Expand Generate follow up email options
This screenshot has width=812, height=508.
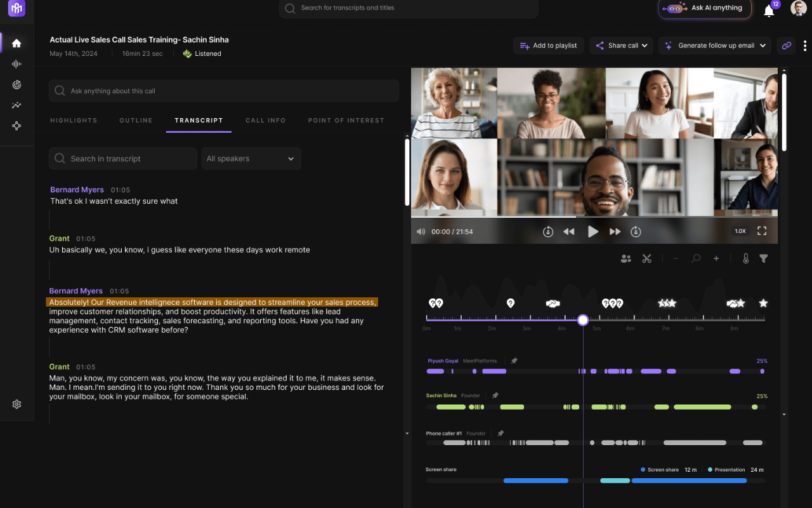pyautogui.click(x=762, y=46)
